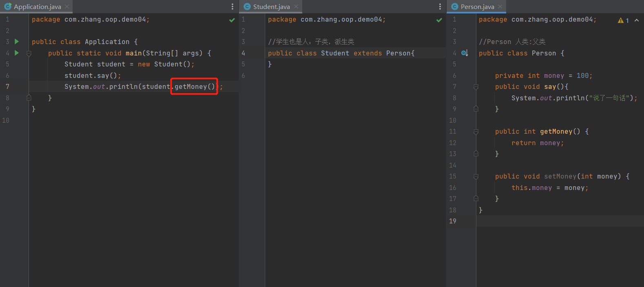Image resolution: width=644 pixels, height=287 pixels.
Task: Run the main method via gutter arrow
Action: coord(17,53)
